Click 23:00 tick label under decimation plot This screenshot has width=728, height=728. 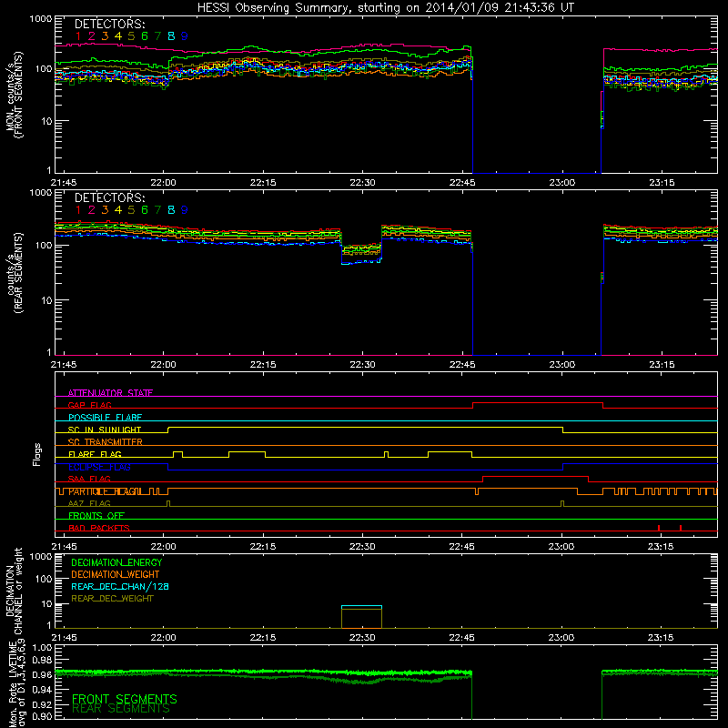tap(561, 638)
